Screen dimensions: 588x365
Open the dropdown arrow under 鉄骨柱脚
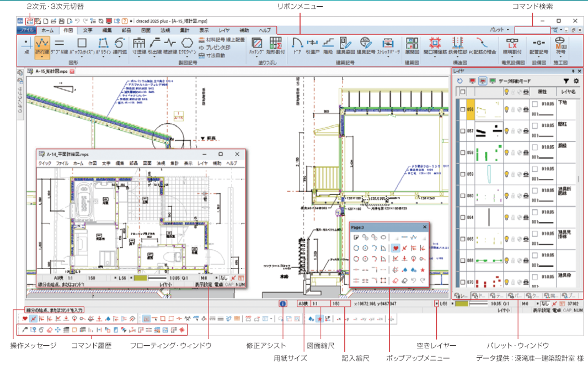(x=457, y=57)
